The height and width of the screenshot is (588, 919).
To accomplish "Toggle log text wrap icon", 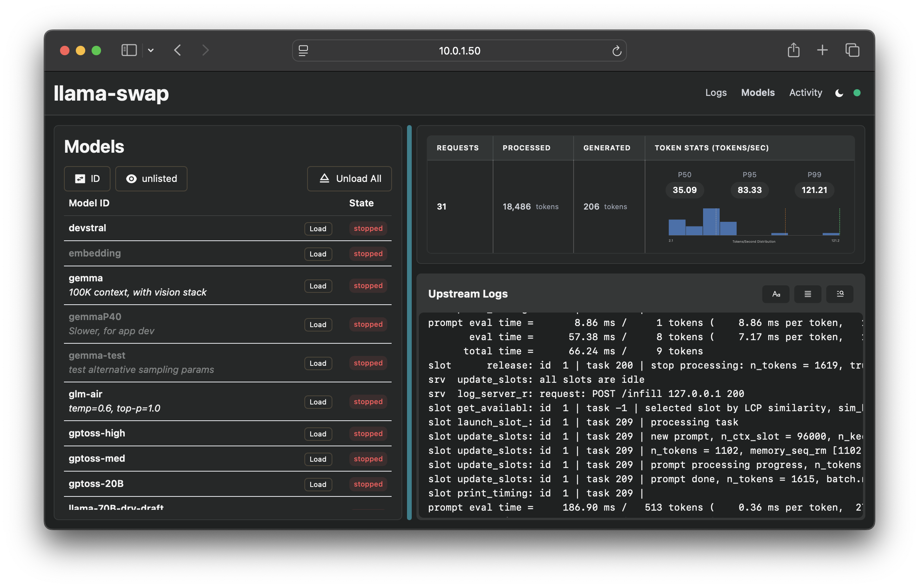I will (x=808, y=294).
